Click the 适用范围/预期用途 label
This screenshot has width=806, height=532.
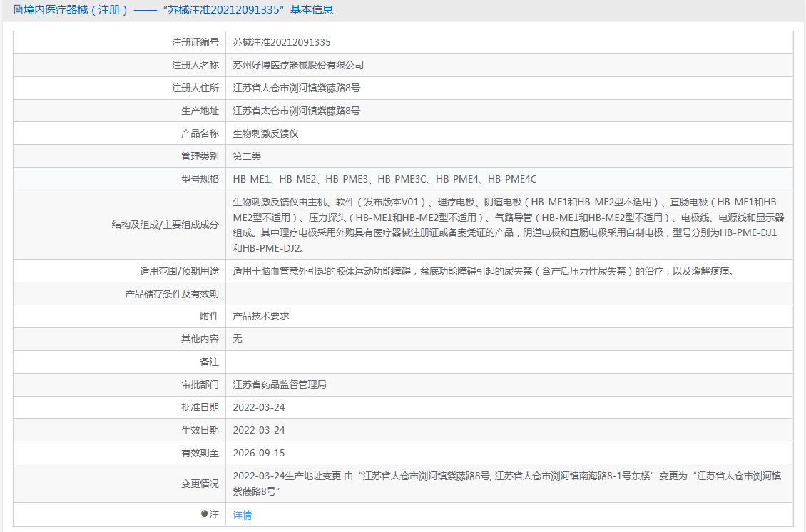click(180, 271)
